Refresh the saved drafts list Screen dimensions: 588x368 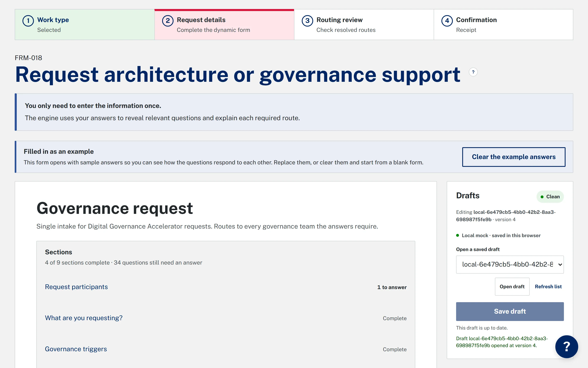point(548,286)
